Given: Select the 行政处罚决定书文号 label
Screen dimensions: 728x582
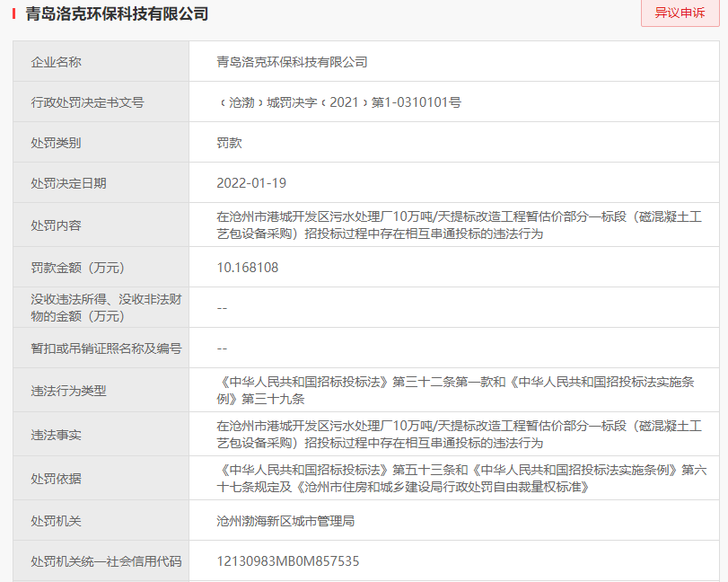Looking at the screenshot, I should coord(88,102).
